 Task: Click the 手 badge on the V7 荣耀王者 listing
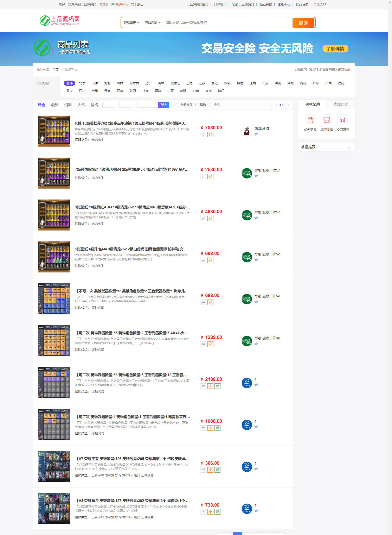click(x=203, y=470)
